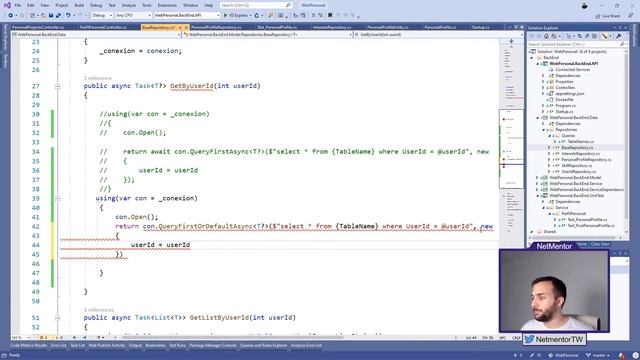
Task: Open the File menu
Action: (x=18, y=5)
